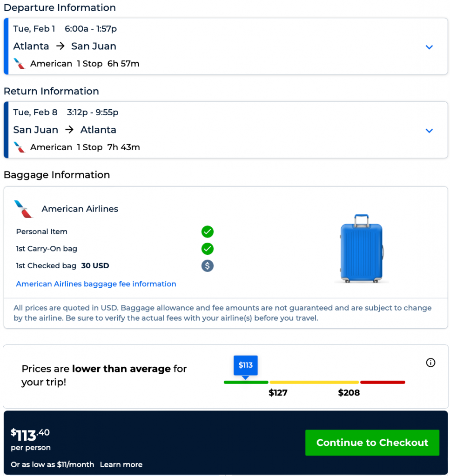Expand the San Juan to Atlanta return details
The image size is (450, 476).
[429, 131]
